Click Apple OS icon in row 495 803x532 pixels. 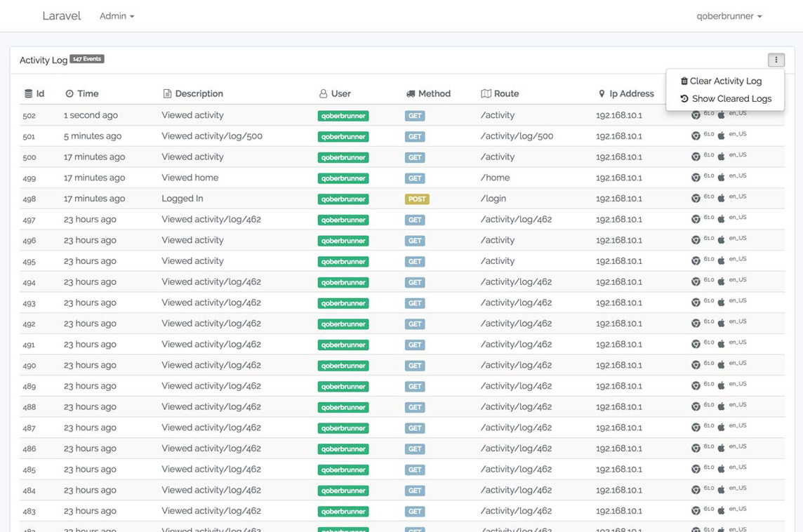pos(721,260)
